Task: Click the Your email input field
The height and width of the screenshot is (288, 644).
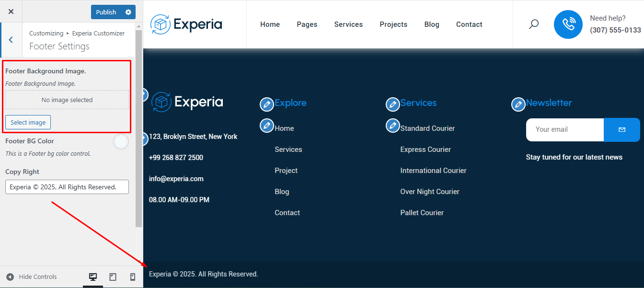Action: [x=565, y=129]
